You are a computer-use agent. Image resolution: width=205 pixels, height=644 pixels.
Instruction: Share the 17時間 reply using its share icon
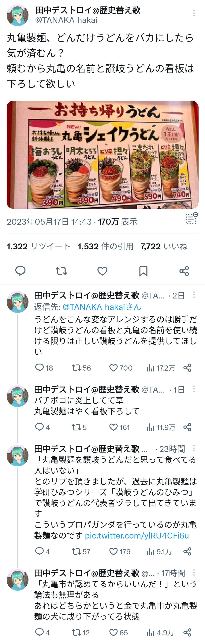(x=187, y=632)
